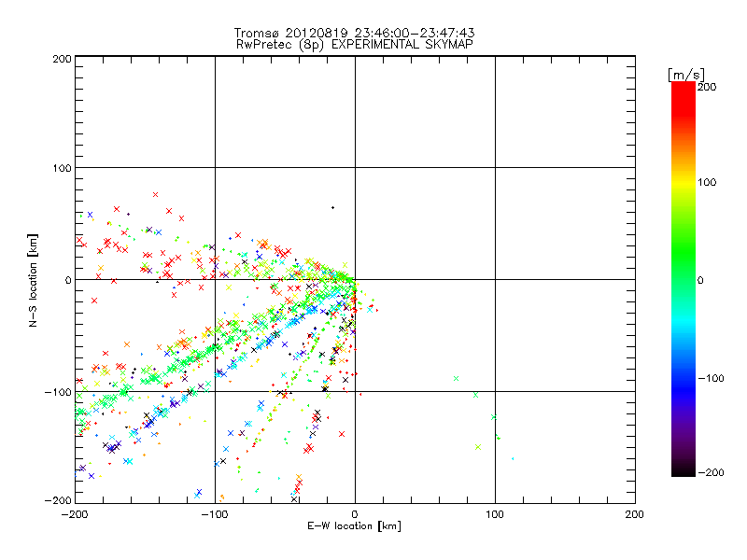Click the x-axis tick label '100'

point(495,515)
